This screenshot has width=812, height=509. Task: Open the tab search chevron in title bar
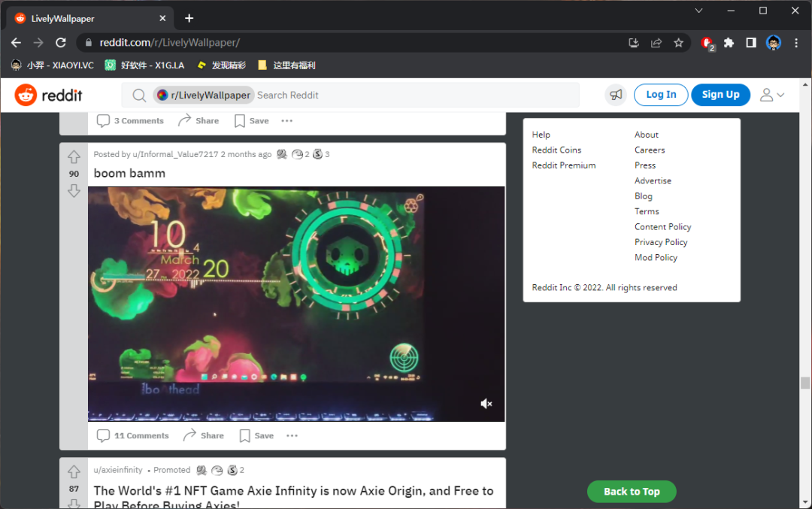click(x=698, y=11)
